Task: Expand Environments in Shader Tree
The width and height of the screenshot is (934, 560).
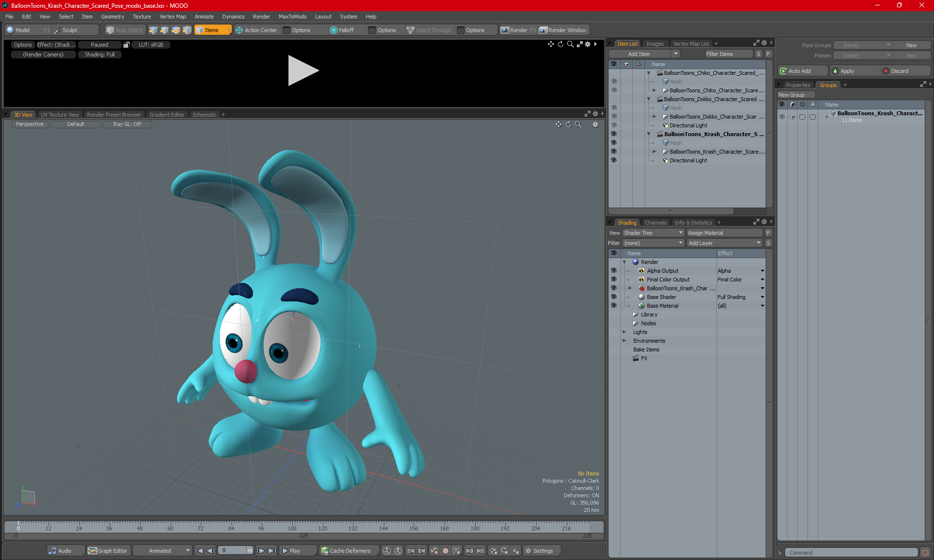Action: point(625,341)
